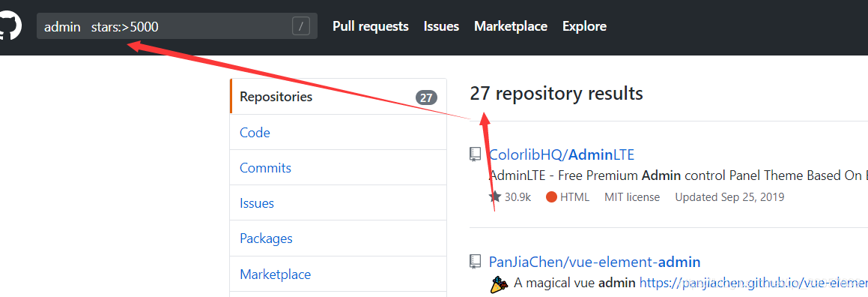Click the 27 repository results heading
Screen dimensions: 868x297
click(556, 94)
